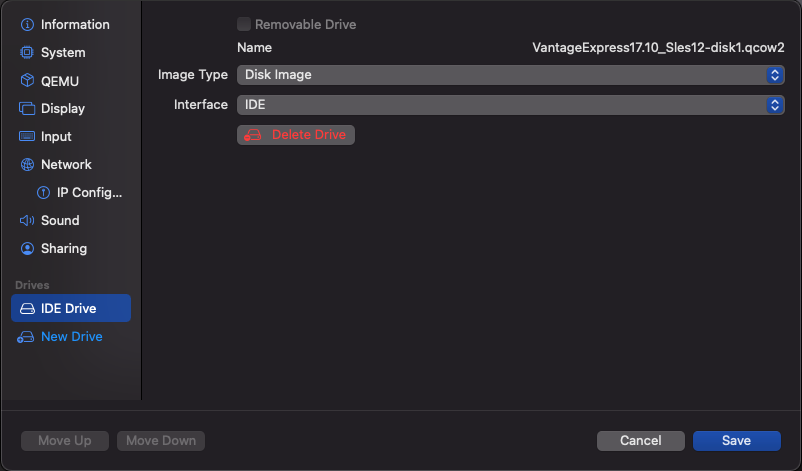Click the IDE Drive disk icon
Viewport: 802px width, 471px height.
(27, 308)
